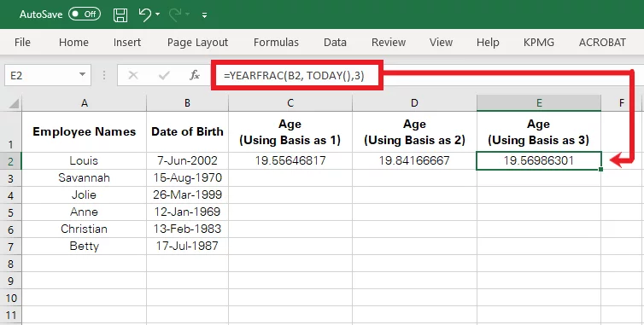Click the Cancel (X) formula icon

[x=133, y=76]
